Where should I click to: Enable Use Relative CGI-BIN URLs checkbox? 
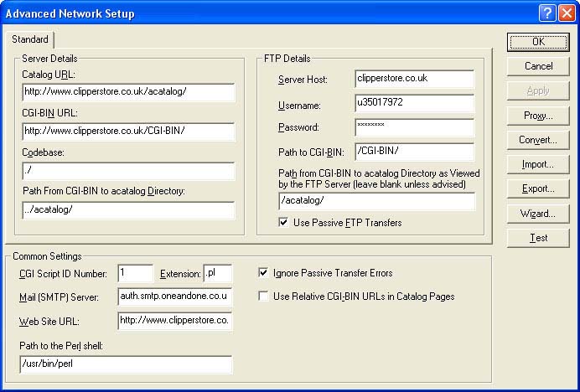click(x=264, y=296)
